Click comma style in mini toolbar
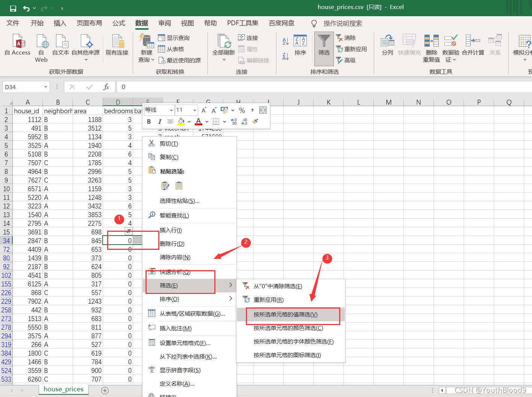Image resolution: width=532 pixels, height=397 pixels. (252, 110)
